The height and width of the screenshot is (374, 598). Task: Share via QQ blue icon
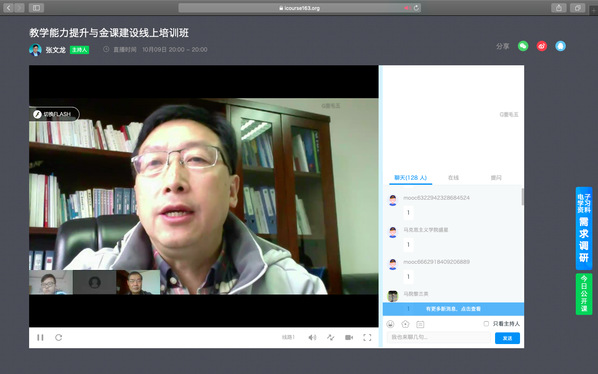[560, 46]
